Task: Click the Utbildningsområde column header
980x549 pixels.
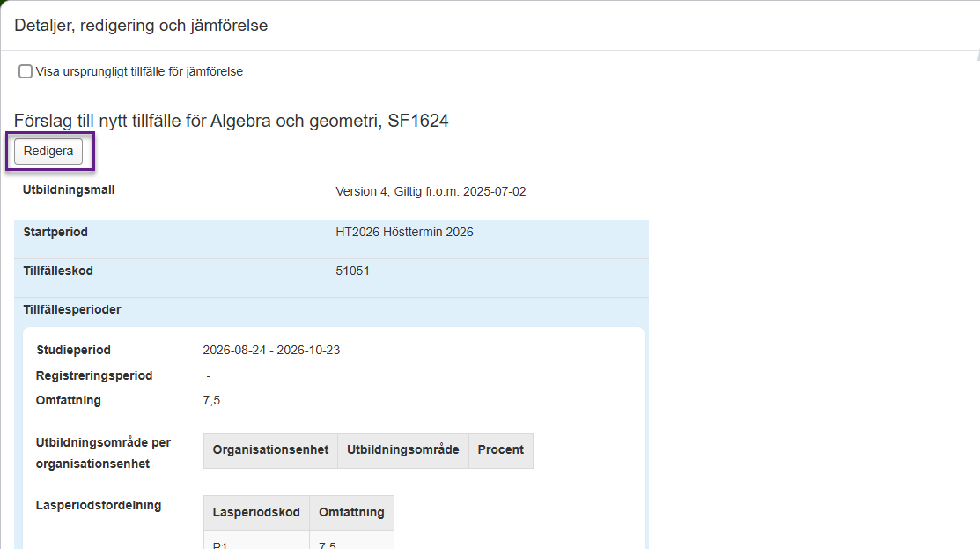Action: [x=402, y=450]
